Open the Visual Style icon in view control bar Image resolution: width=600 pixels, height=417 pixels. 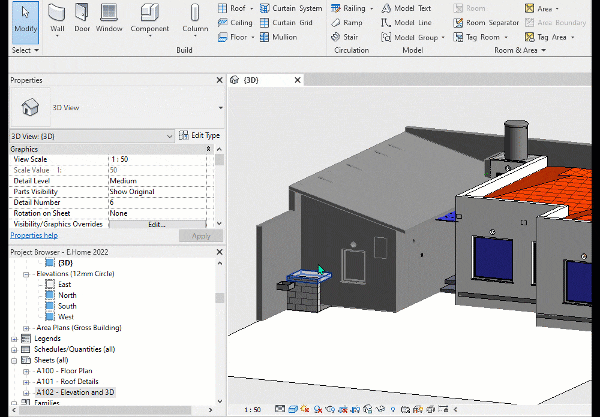(x=293, y=409)
